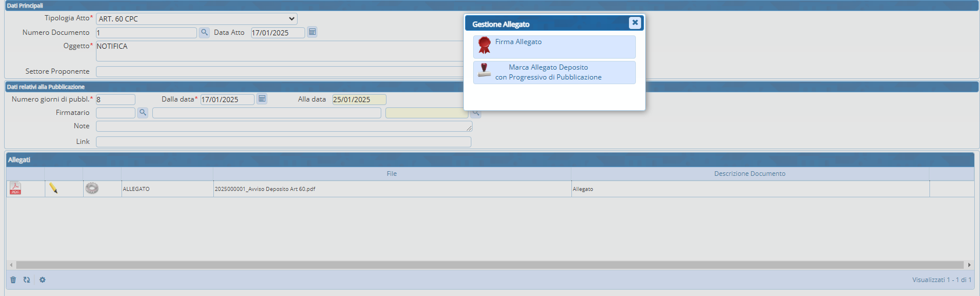The width and height of the screenshot is (980, 296).
Task: Click into the Oggetto text area
Action: coord(280,51)
